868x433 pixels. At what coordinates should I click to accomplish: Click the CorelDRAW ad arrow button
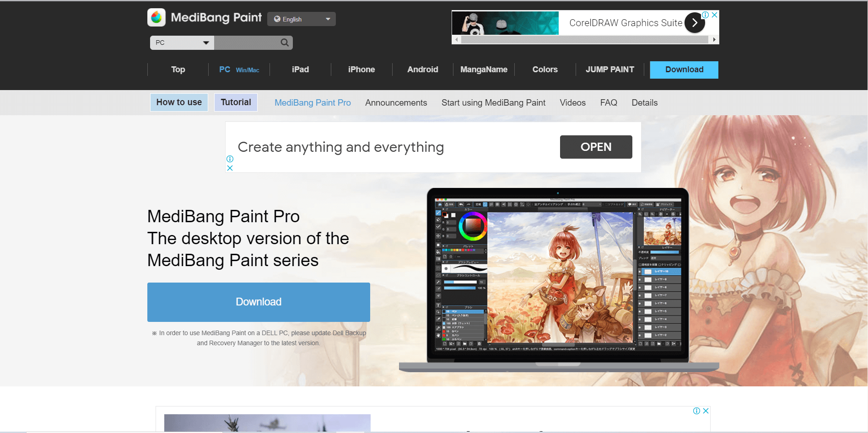695,23
